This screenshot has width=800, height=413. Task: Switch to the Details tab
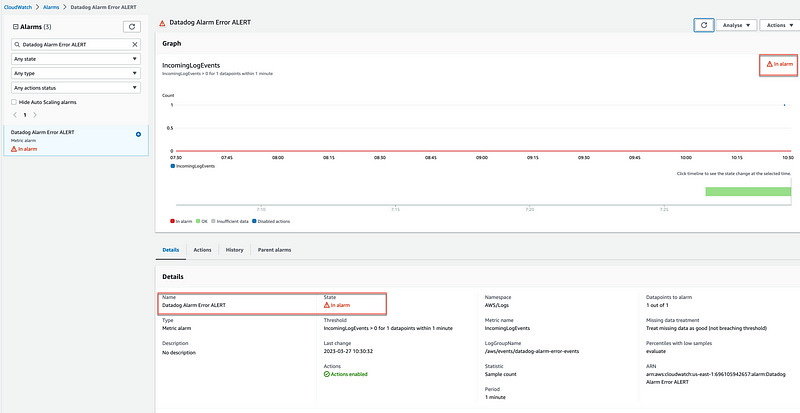[170, 250]
